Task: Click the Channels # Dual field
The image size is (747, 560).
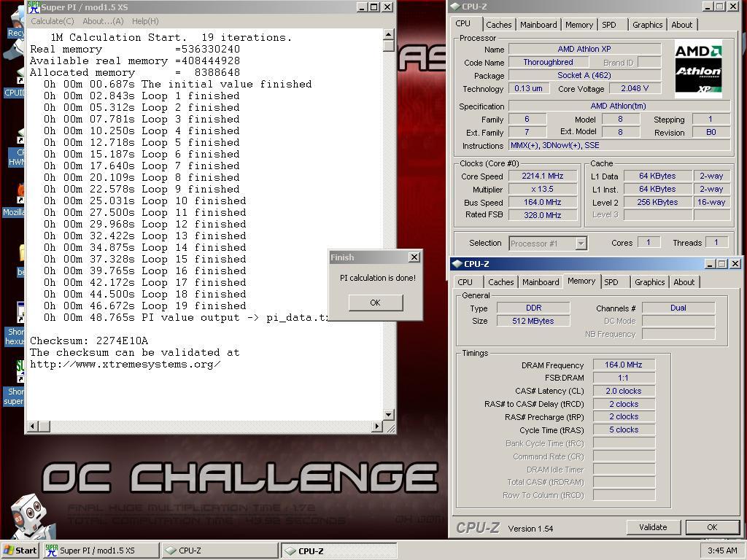Action: pos(678,308)
